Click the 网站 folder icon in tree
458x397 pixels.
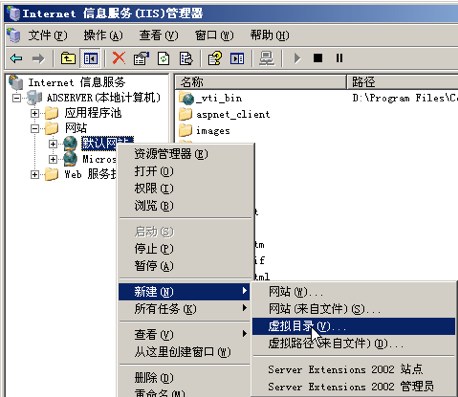tap(52, 128)
